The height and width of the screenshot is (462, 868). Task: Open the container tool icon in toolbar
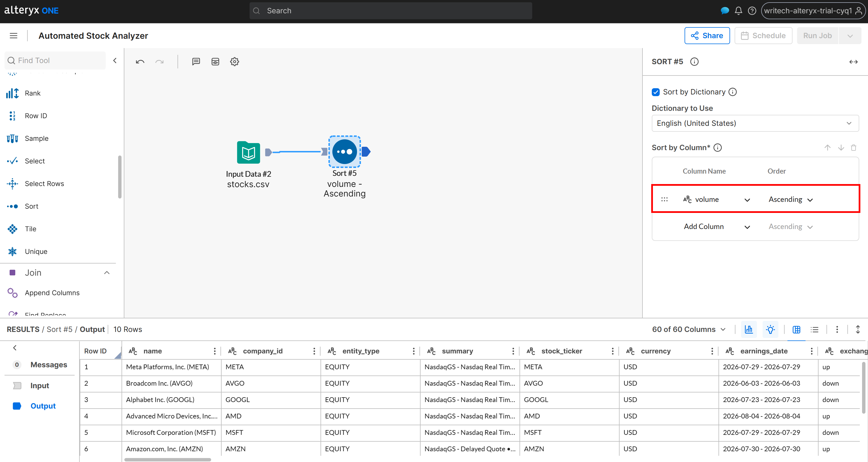click(x=215, y=62)
